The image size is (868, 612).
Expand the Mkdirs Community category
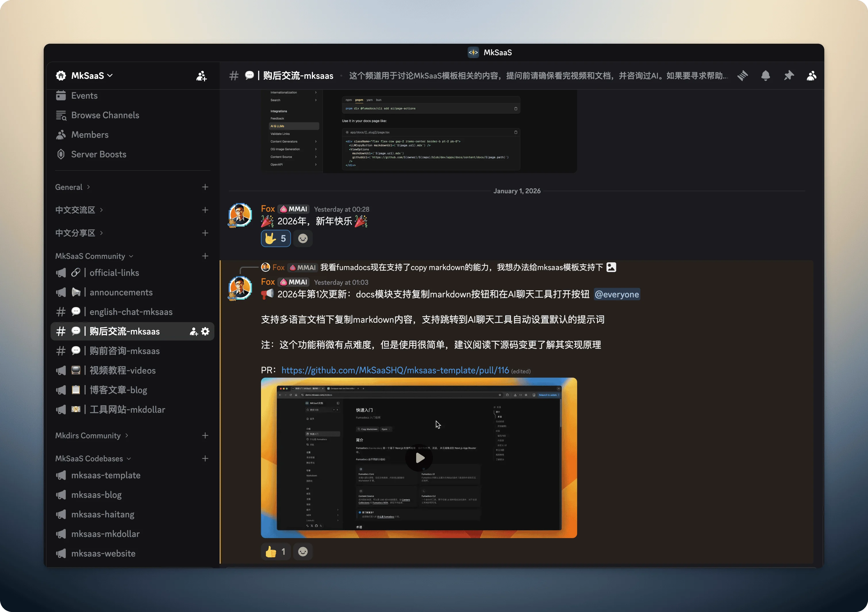pyautogui.click(x=92, y=435)
